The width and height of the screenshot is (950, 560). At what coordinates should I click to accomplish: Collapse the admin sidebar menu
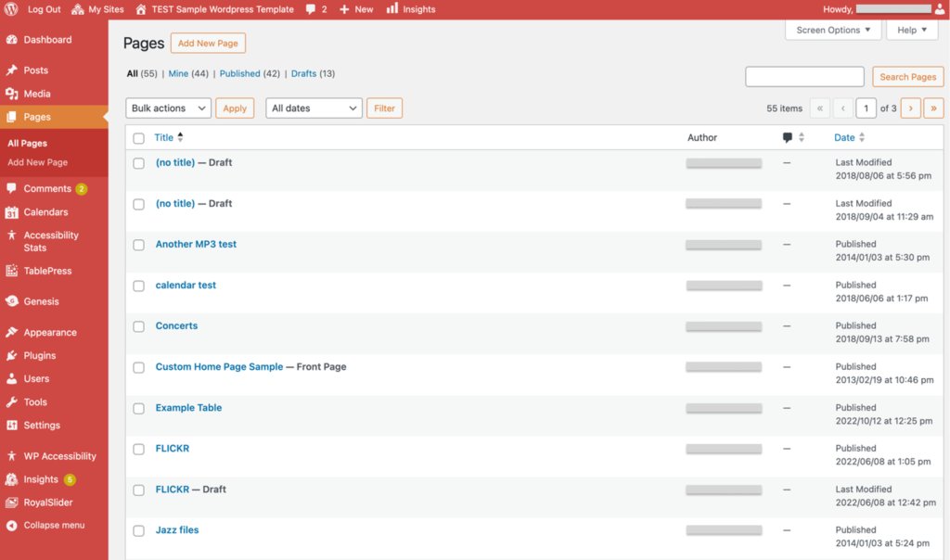click(54, 525)
